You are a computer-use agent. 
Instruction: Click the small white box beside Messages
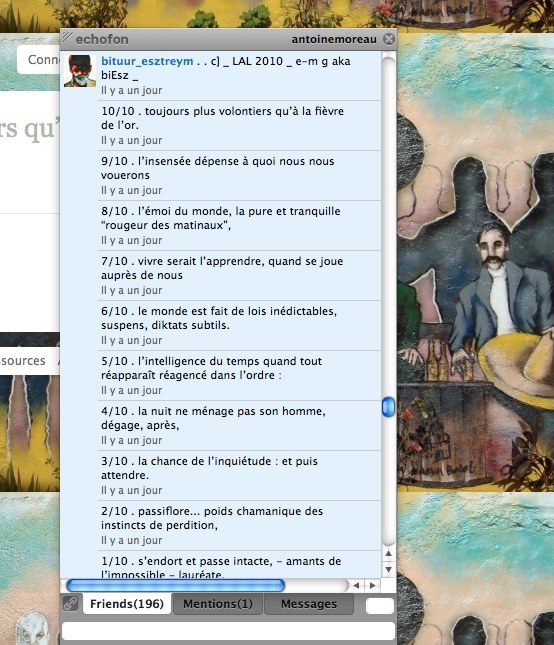(x=380, y=606)
